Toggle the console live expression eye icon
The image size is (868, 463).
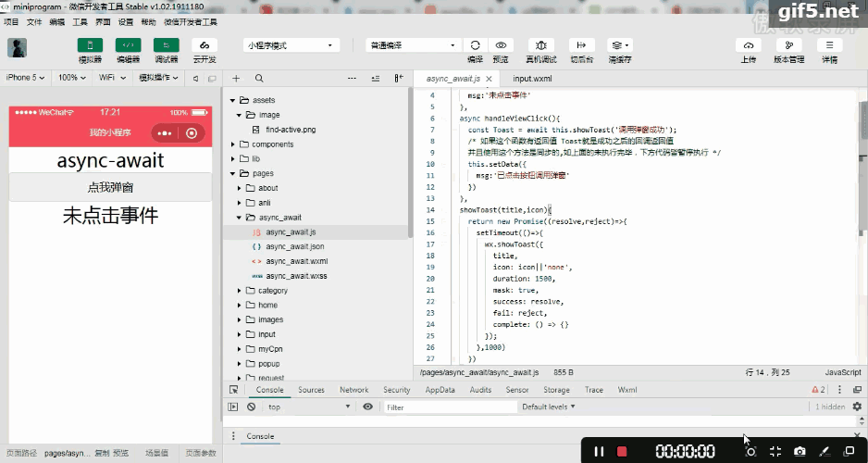pos(367,407)
